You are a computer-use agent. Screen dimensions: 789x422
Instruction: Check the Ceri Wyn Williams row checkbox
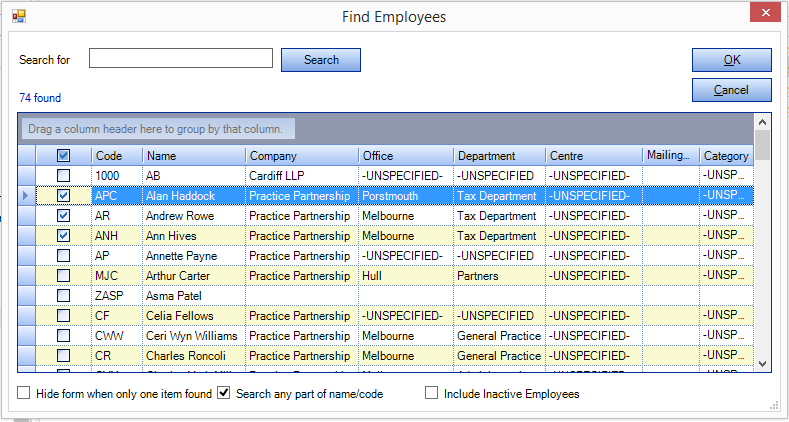click(x=63, y=335)
